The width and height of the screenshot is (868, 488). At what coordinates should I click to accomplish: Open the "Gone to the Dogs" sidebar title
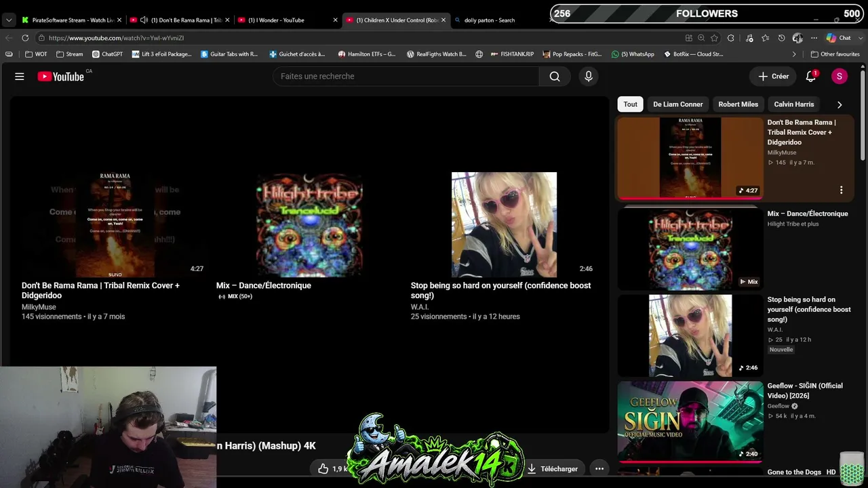point(802,472)
